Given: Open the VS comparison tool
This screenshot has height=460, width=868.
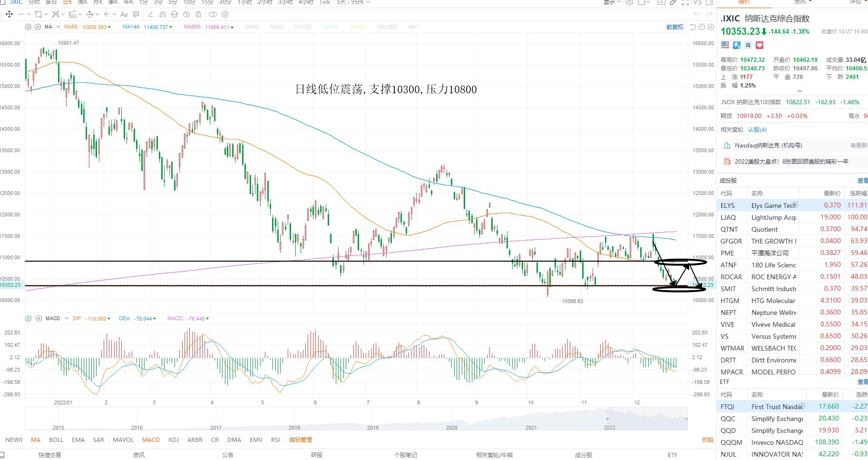Looking at the screenshot, I should point(697,2).
